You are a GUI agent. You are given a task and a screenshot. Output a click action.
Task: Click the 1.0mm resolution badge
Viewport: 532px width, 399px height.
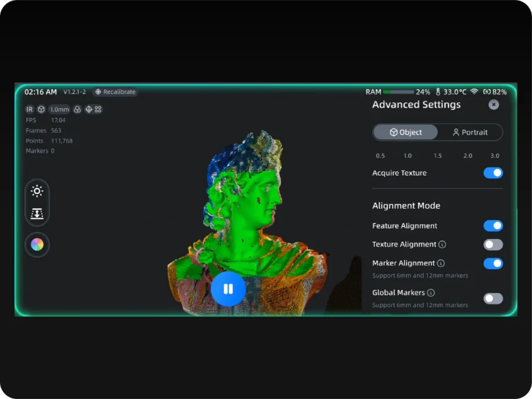click(59, 109)
